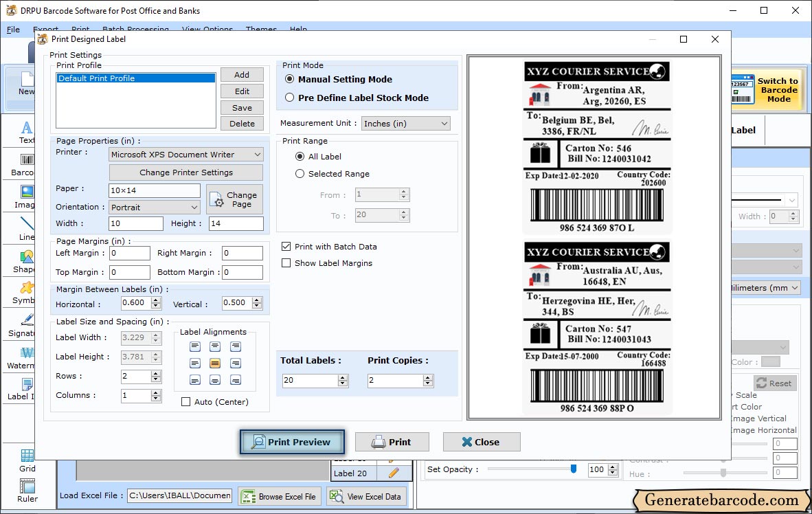Open the Batch Processing menu
The width and height of the screenshot is (812, 514).
(135, 30)
